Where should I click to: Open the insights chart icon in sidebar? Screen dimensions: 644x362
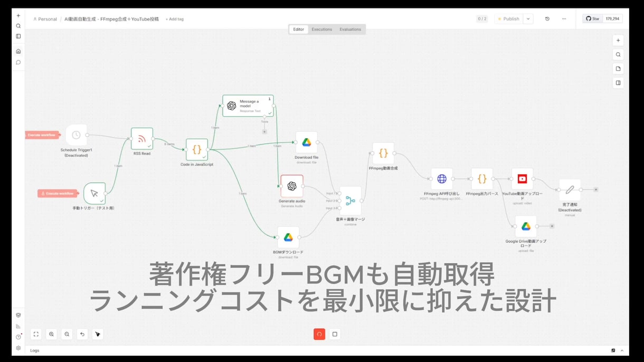[x=18, y=326]
